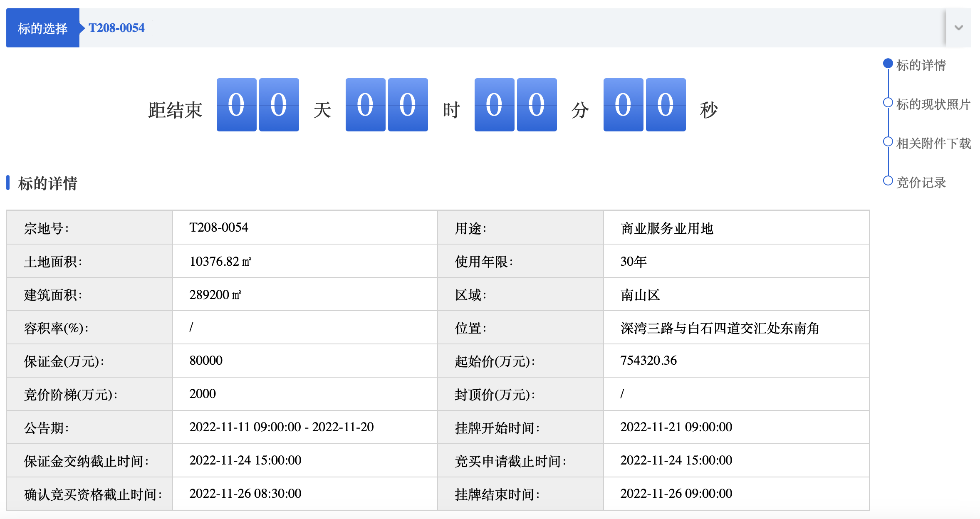Screen dimensions: 980x519
Task: Click the blue arrow before T208-0054
Action: tap(82, 28)
